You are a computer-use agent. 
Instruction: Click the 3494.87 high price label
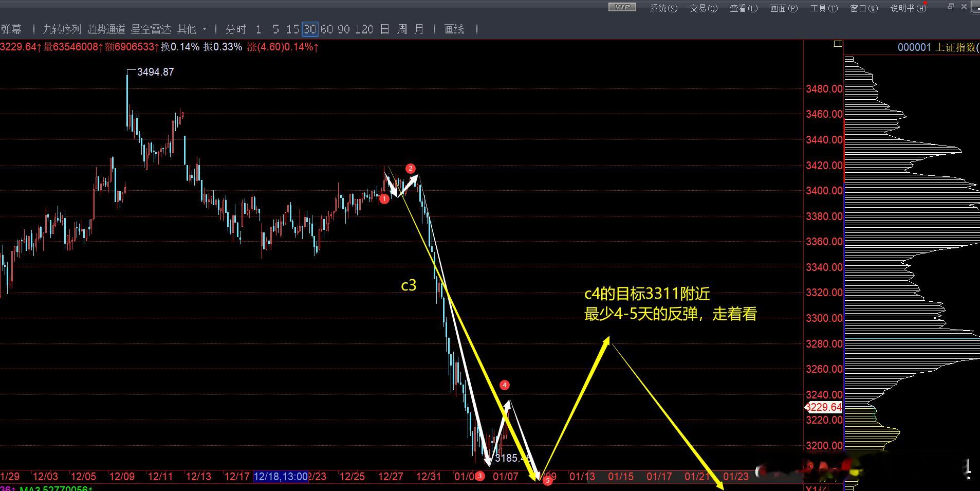(x=156, y=72)
